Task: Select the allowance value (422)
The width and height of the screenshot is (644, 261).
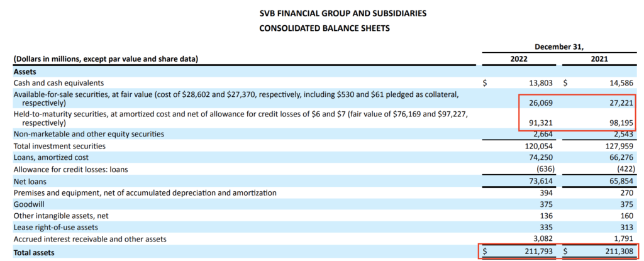Action: click(626, 169)
